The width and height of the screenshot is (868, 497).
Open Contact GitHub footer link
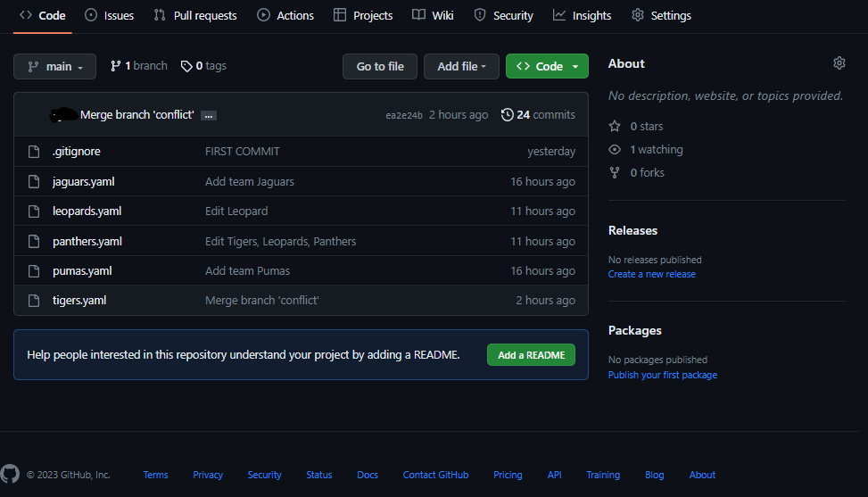tap(435, 475)
